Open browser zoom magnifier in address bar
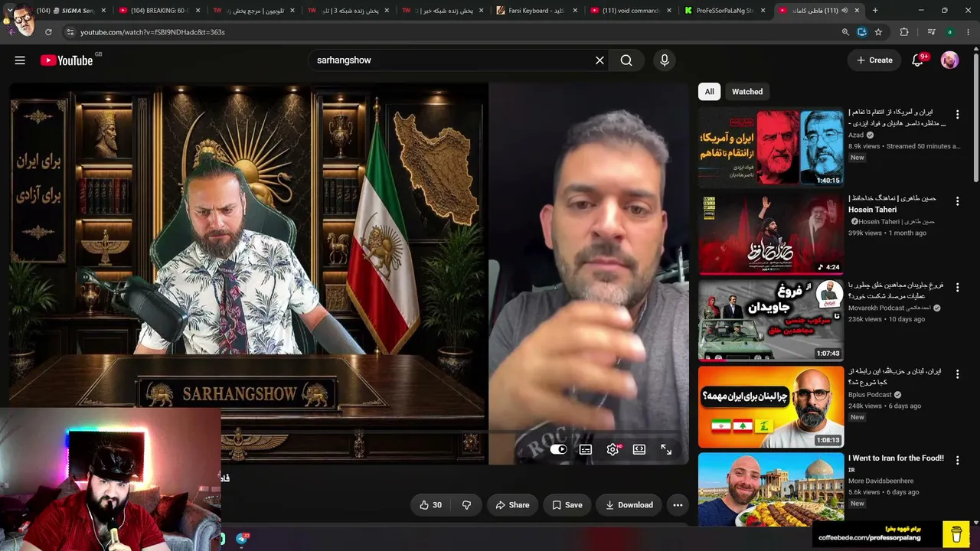This screenshot has height=551, width=980. (x=845, y=32)
